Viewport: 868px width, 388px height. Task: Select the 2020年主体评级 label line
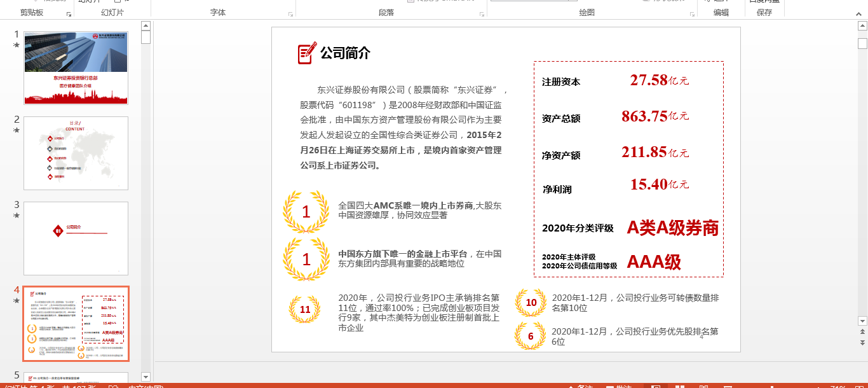click(569, 257)
